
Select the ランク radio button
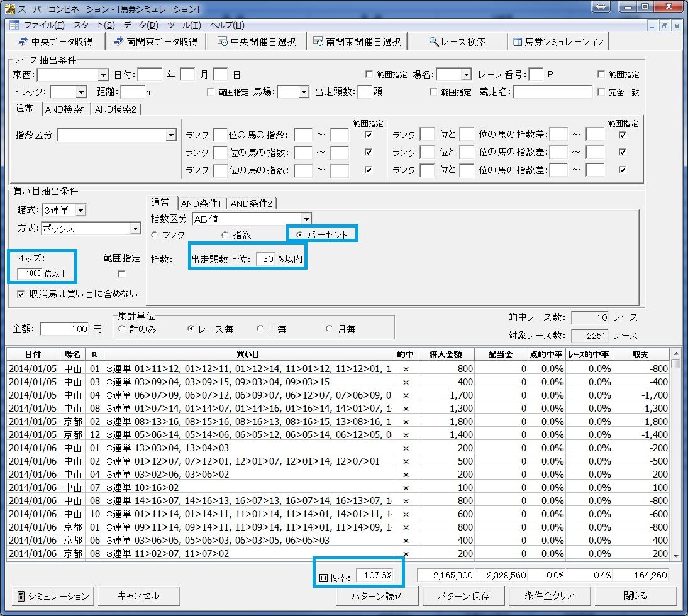click(155, 235)
